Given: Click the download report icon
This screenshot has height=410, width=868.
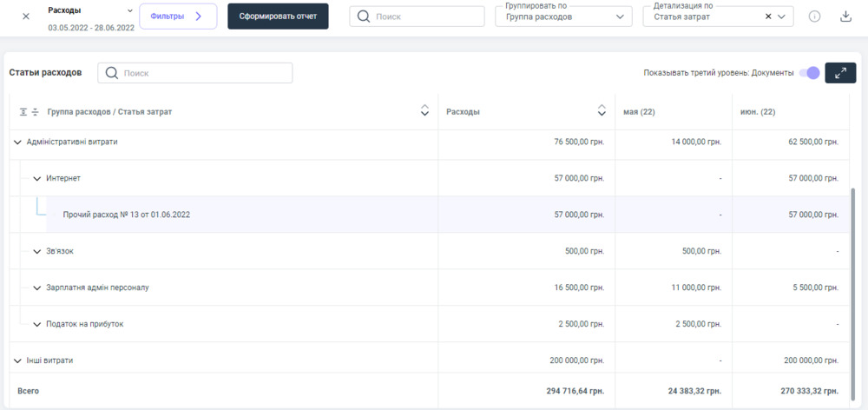Looking at the screenshot, I should pos(845,17).
